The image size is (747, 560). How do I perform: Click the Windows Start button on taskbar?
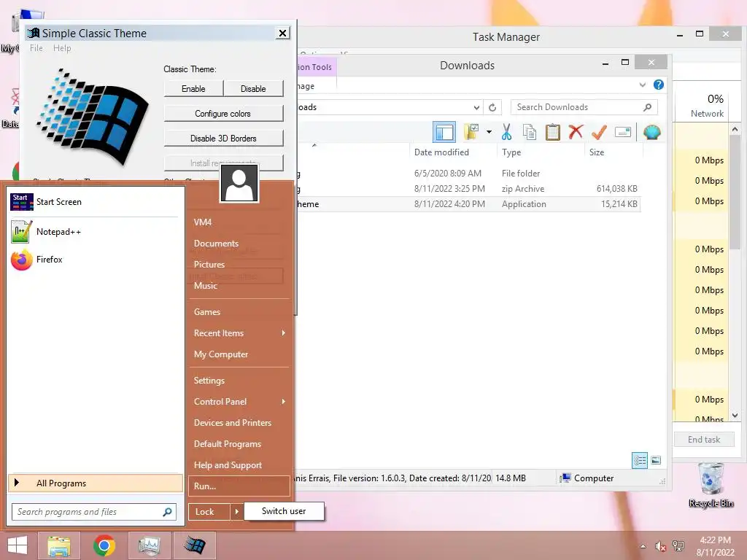point(18,545)
